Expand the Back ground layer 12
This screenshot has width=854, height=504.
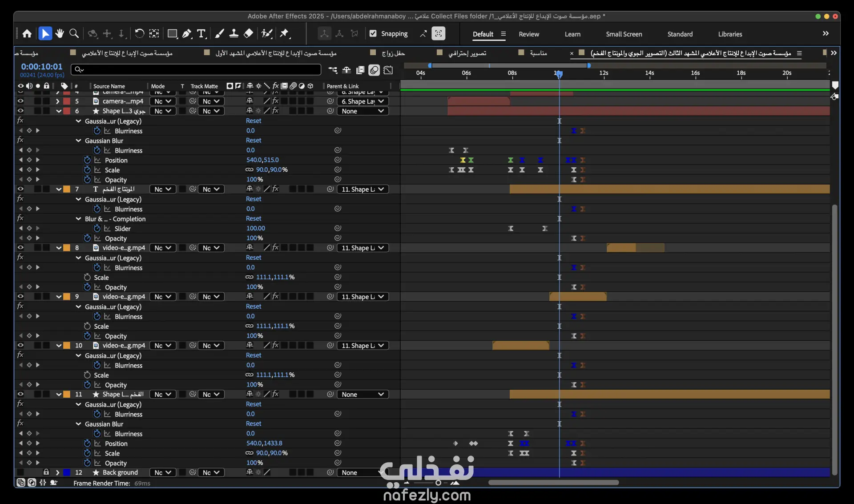point(58,472)
